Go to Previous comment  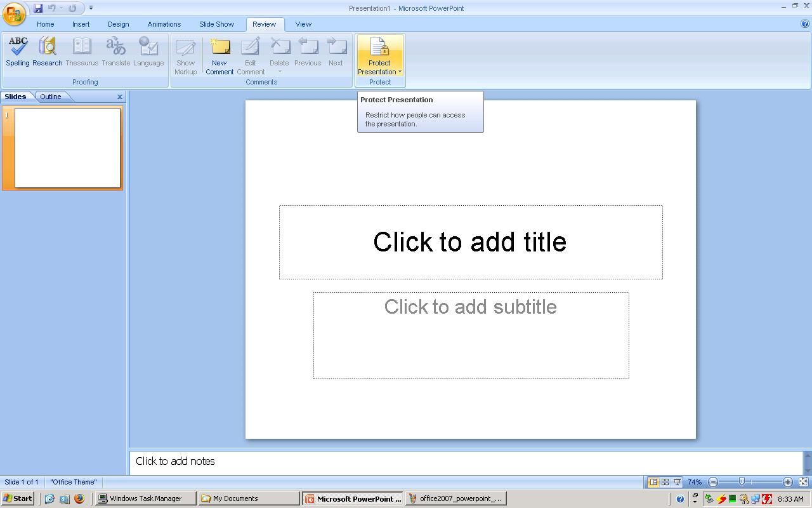pyautogui.click(x=308, y=51)
